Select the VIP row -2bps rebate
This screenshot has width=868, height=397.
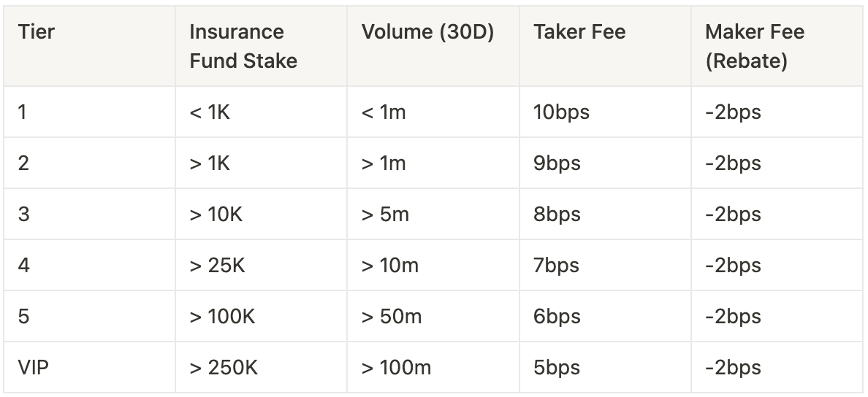point(733,368)
